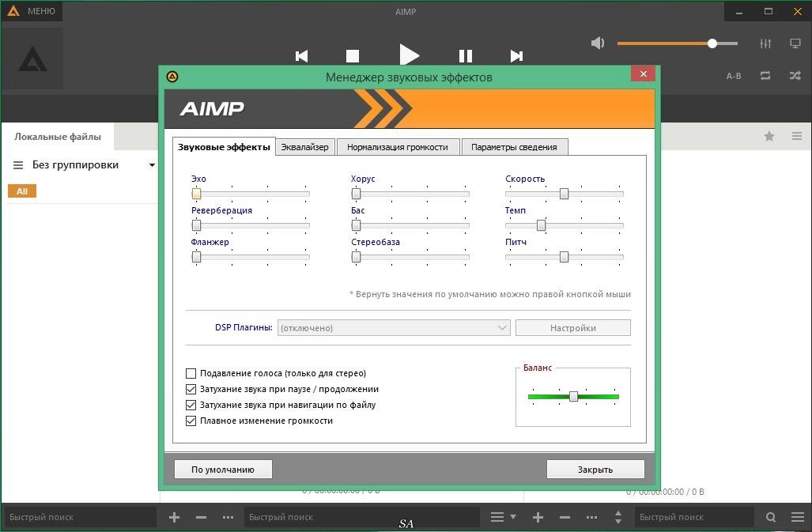Click the dialog's AIMP title icon
Viewport: 812px width, 532px height.
pyautogui.click(x=172, y=77)
